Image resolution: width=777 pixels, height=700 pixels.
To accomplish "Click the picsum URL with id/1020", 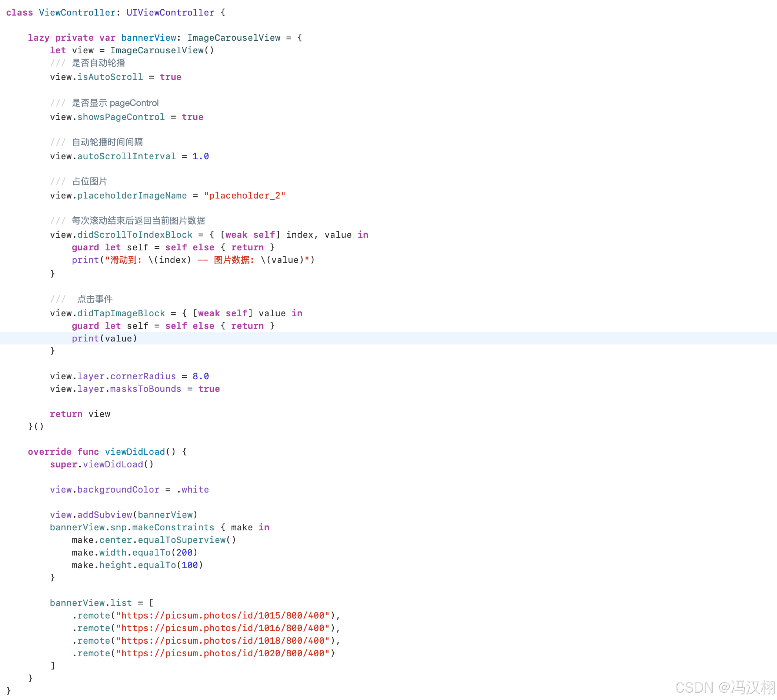I will 223,653.
